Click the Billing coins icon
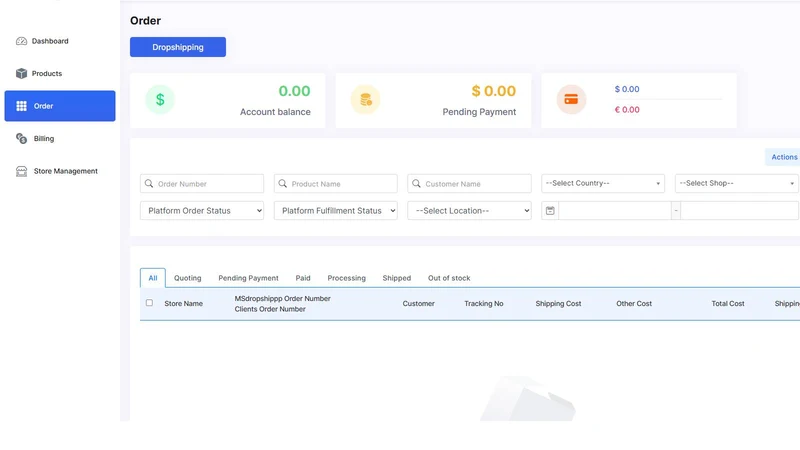Viewport: 800px width, 450px height. [21, 138]
